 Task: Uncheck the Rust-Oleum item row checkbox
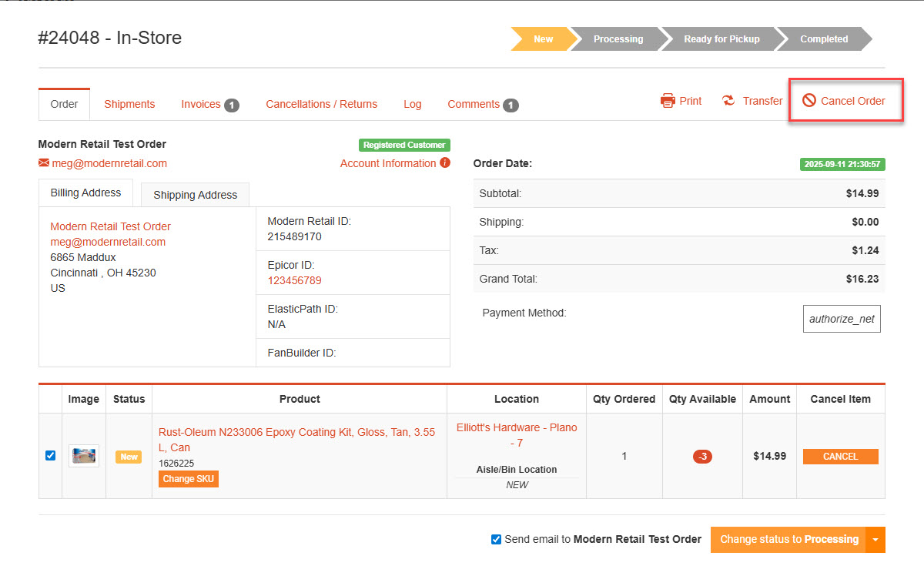point(51,456)
